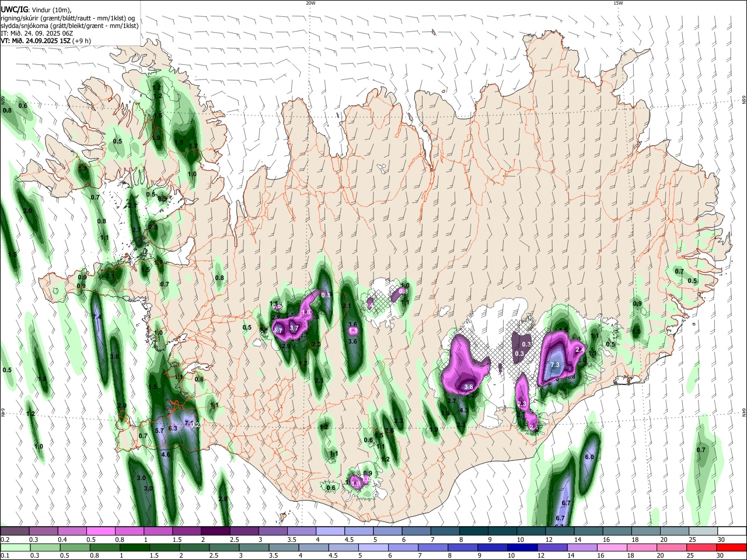Click the 'rigning/skúrir' legend description line
The width and height of the screenshot is (747, 560).
click(68, 17)
